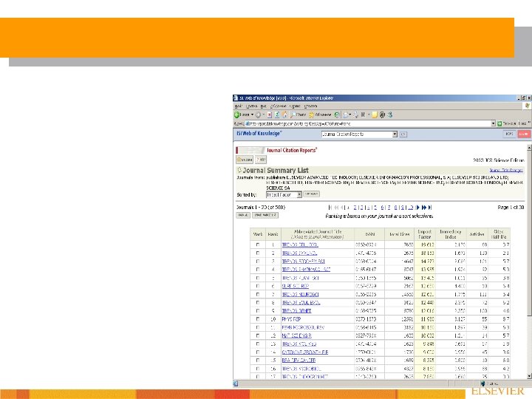Click the Sort Again button
532x399 pixels.
pyautogui.click(x=312, y=194)
